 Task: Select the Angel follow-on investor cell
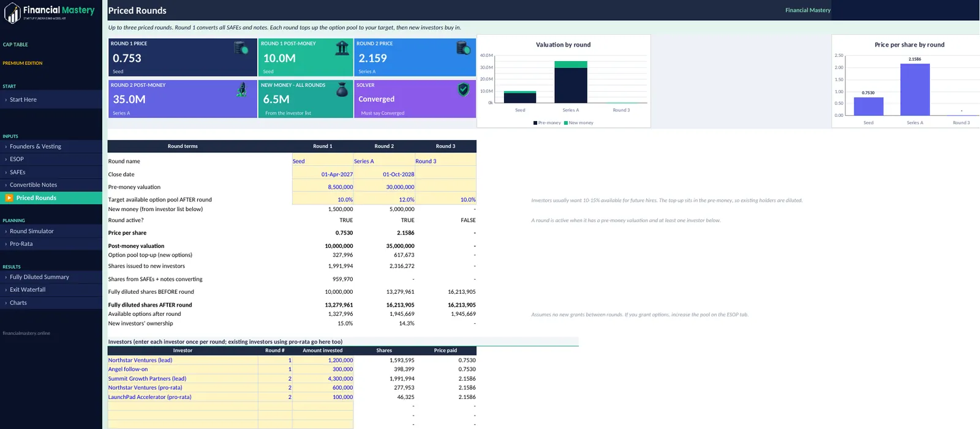[183, 370]
